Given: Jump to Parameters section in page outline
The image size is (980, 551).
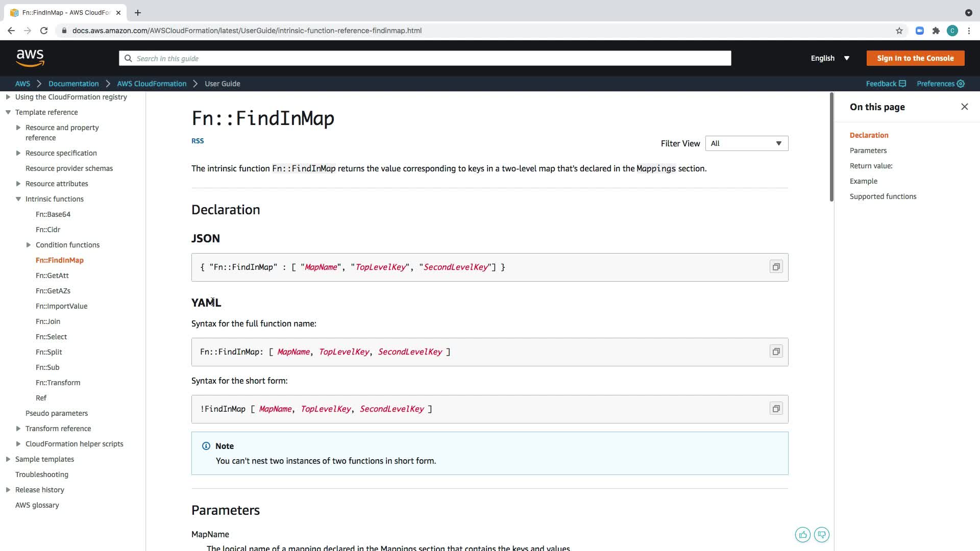Looking at the screenshot, I should [x=868, y=151].
